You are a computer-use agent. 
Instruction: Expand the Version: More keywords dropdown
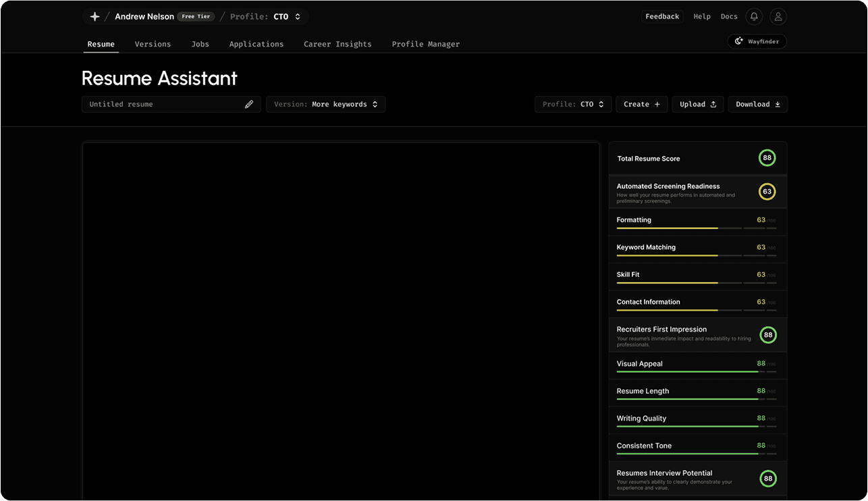tap(325, 105)
